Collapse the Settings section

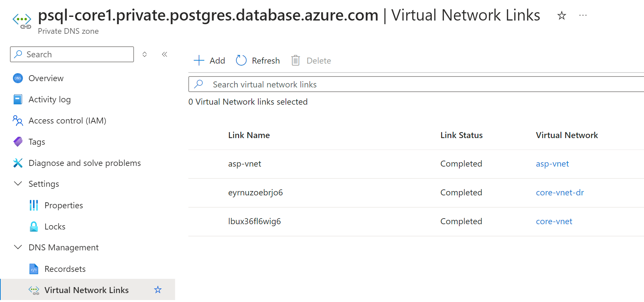pyautogui.click(x=18, y=183)
